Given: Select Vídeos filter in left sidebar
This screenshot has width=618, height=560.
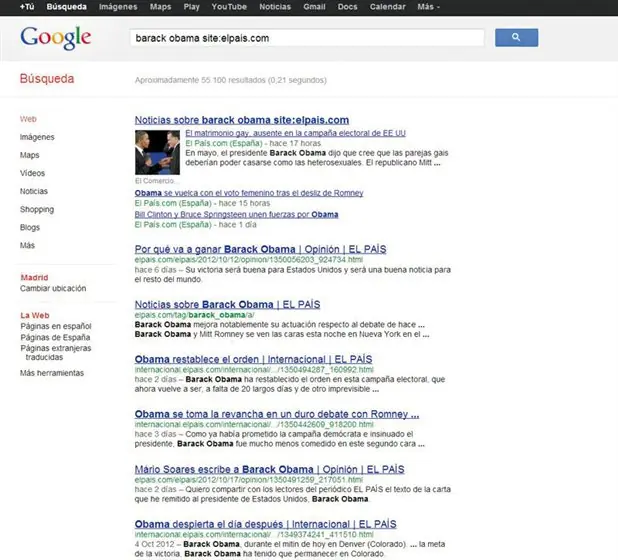Looking at the screenshot, I should click(x=32, y=173).
